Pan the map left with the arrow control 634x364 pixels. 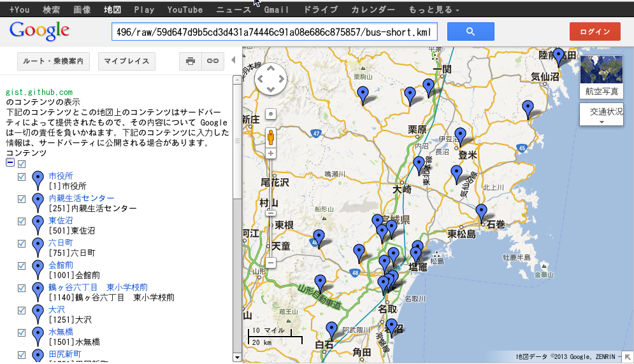coord(261,79)
